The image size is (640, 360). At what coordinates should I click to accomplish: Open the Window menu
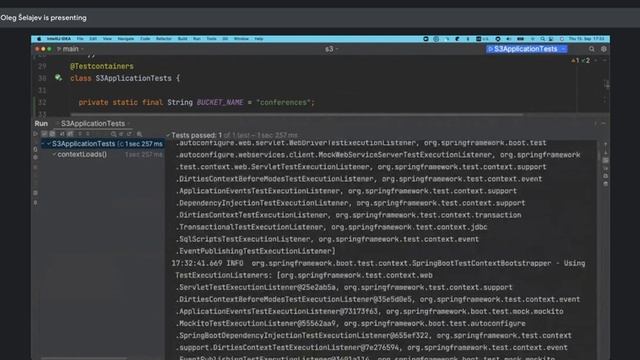[x=241, y=39]
